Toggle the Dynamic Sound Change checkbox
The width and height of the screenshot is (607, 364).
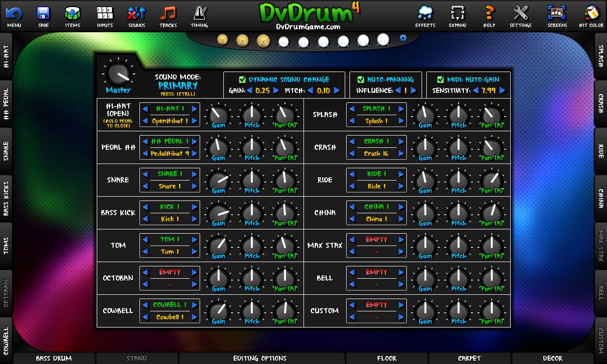[x=242, y=80]
